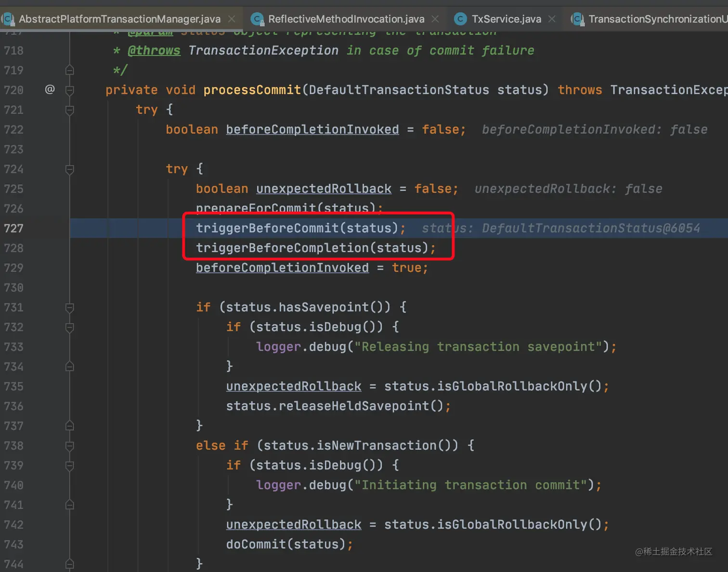Click the "Releasing transaction savepoint" string
This screenshot has height=572, width=728.
pos(482,347)
